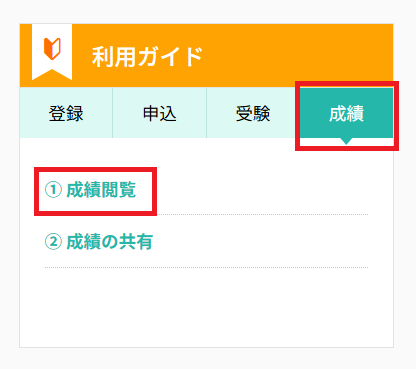416x369 pixels.
Task: Click the 録 character in the 登録 tab
Action: coord(75,113)
